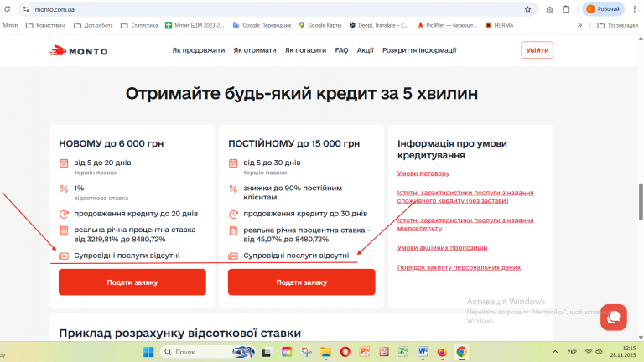Open the Minfin bookmark
The width and height of the screenshot is (644, 362).
click(x=10, y=25)
